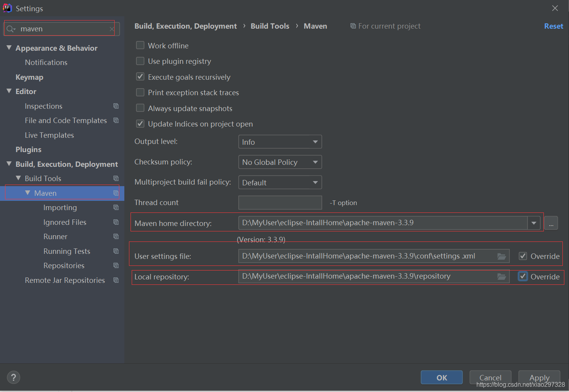Click the project icon beside Runner

tap(116, 236)
